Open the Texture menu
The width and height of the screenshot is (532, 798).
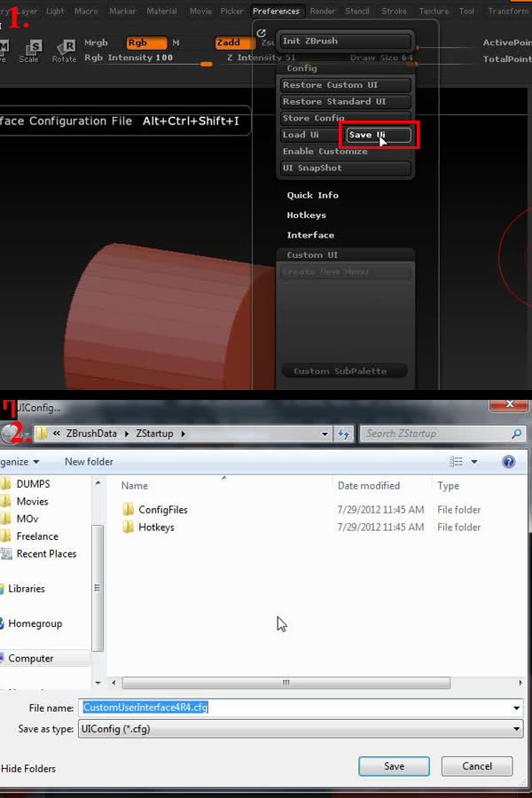[x=434, y=11]
